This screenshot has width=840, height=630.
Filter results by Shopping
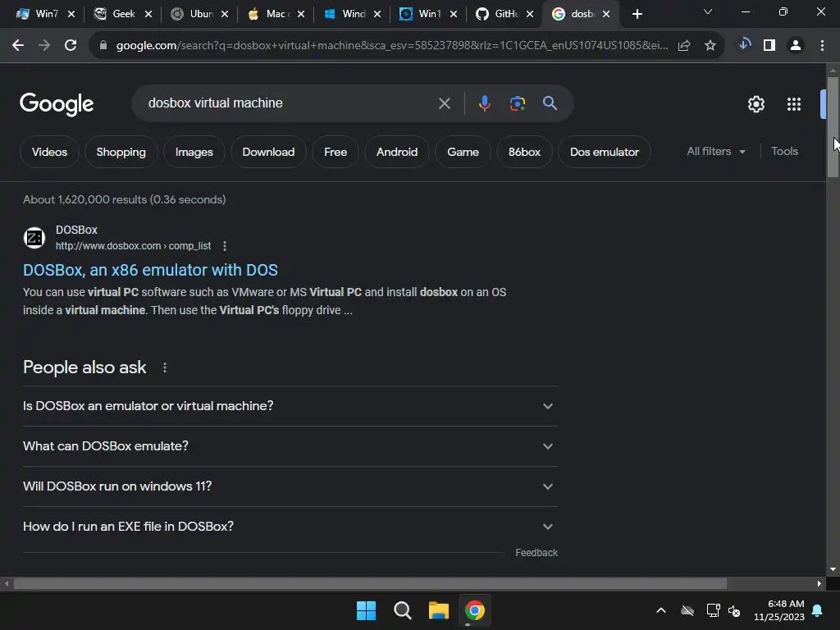pos(121,152)
